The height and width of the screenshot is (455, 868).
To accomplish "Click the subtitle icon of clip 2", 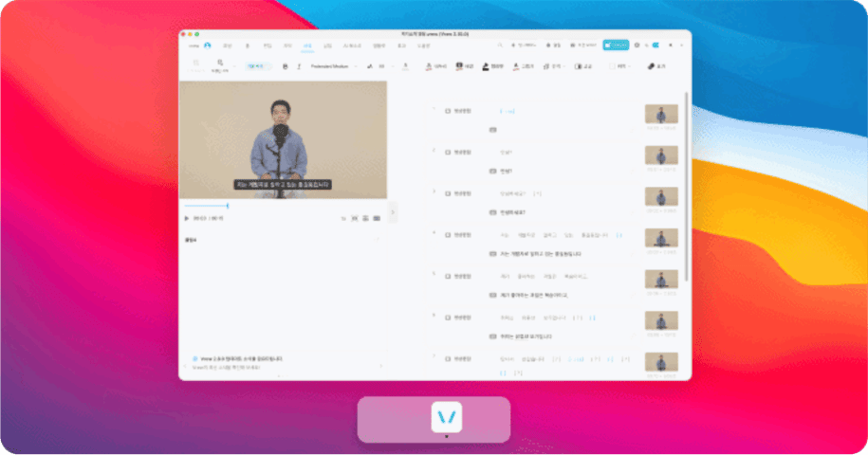I will (492, 172).
